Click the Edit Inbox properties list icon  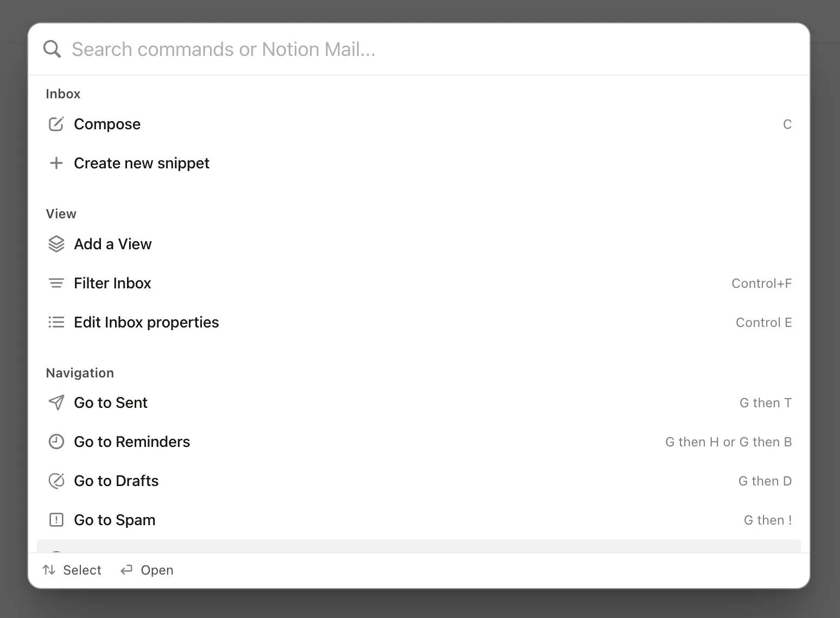(x=56, y=322)
